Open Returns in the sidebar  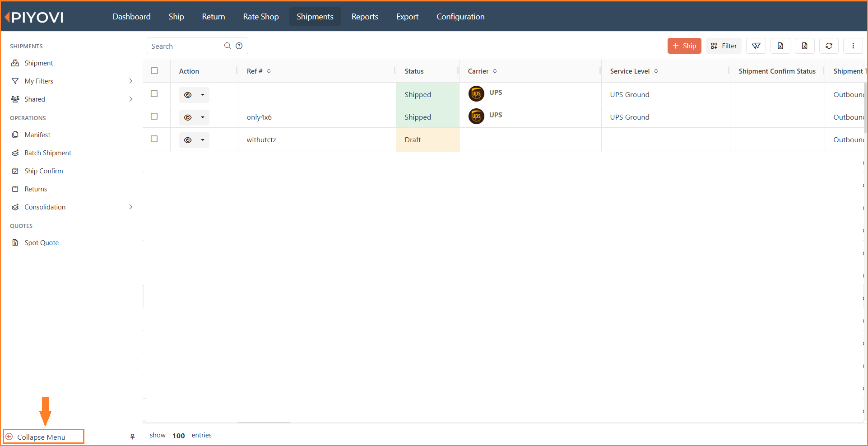(35, 189)
